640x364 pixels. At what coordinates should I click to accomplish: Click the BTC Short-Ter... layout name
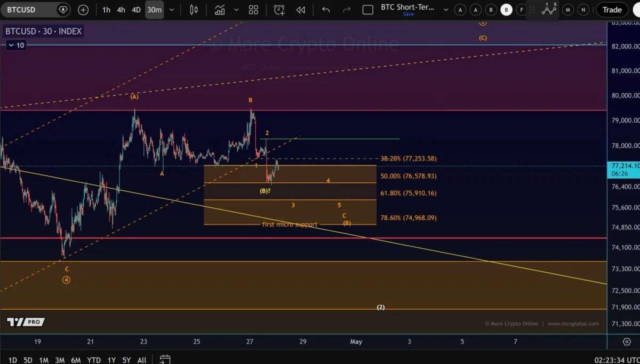[x=408, y=7]
